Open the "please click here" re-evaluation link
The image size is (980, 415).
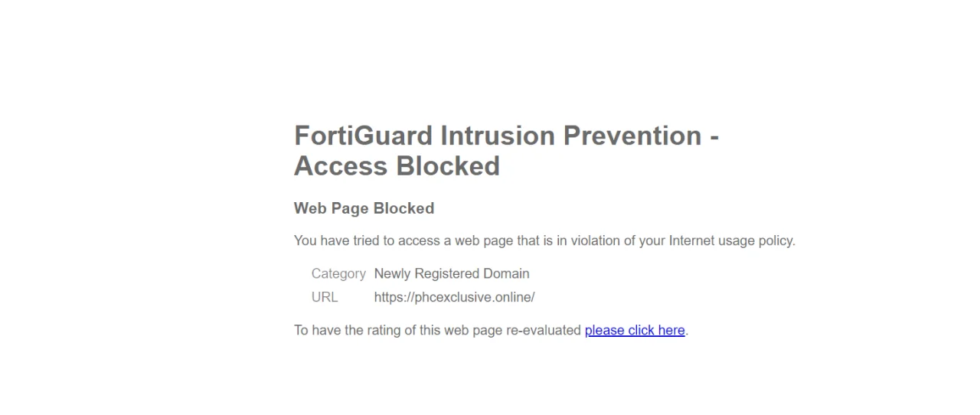[635, 330]
